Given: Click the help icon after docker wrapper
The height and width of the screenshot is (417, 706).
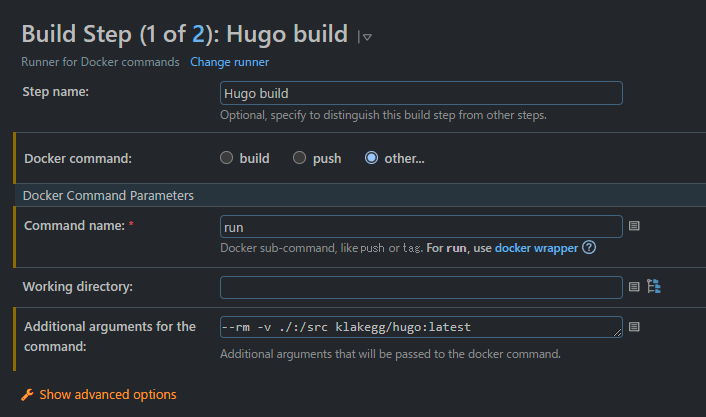Looking at the screenshot, I should tap(589, 248).
